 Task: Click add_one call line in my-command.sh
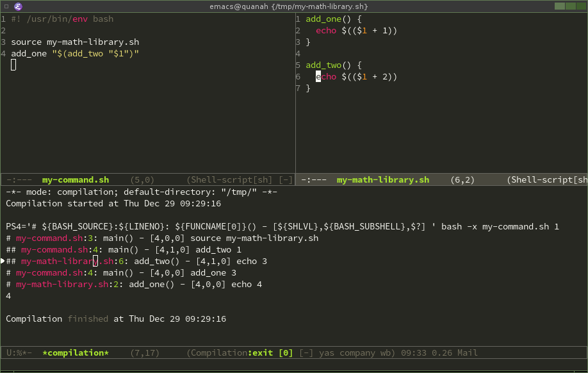(x=75, y=54)
